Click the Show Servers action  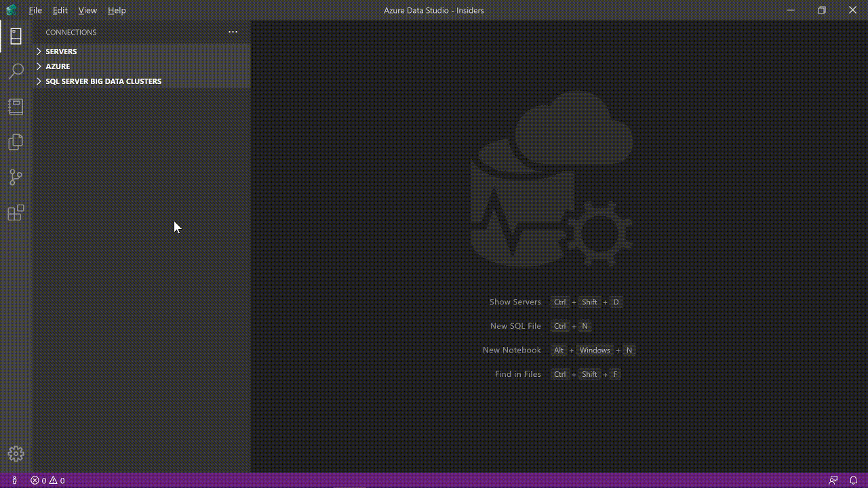[515, 302]
